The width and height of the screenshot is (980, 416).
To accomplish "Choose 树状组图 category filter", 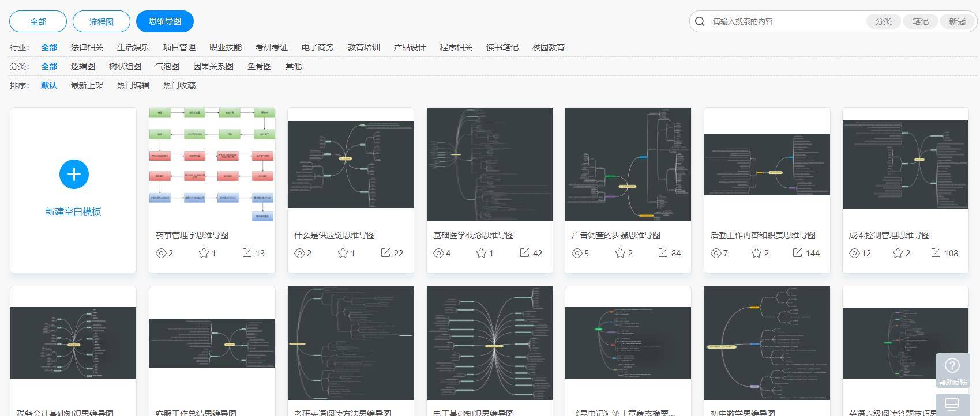I will point(125,66).
